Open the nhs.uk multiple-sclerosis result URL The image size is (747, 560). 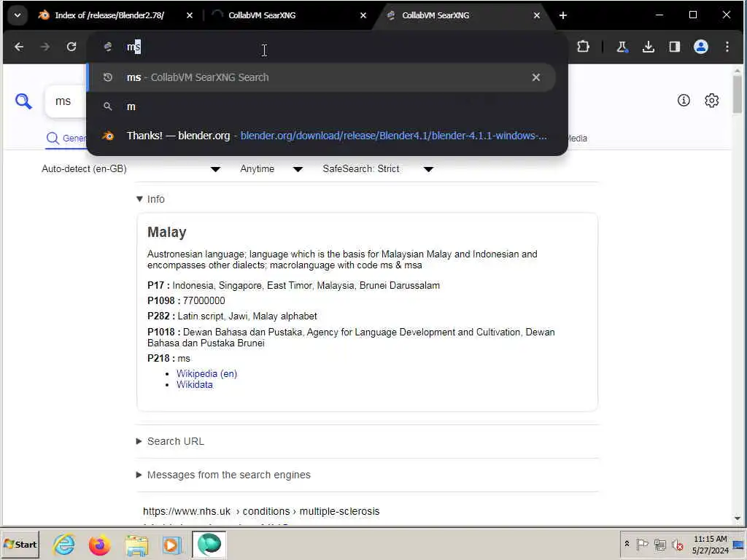click(261, 511)
